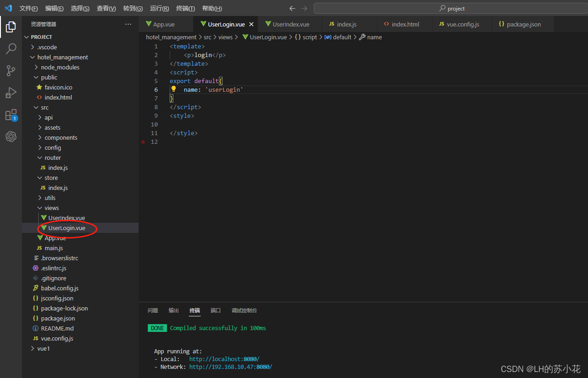Expand the utils folder
588x378 pixels.
(80, 198)
